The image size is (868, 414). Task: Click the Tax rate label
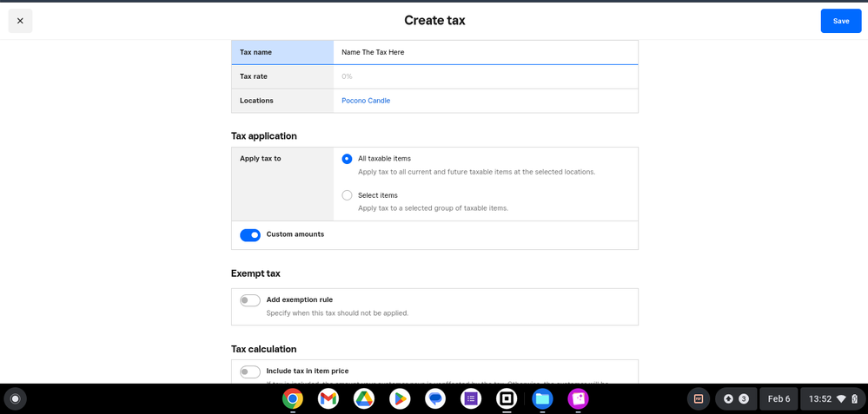pos(254,76)
